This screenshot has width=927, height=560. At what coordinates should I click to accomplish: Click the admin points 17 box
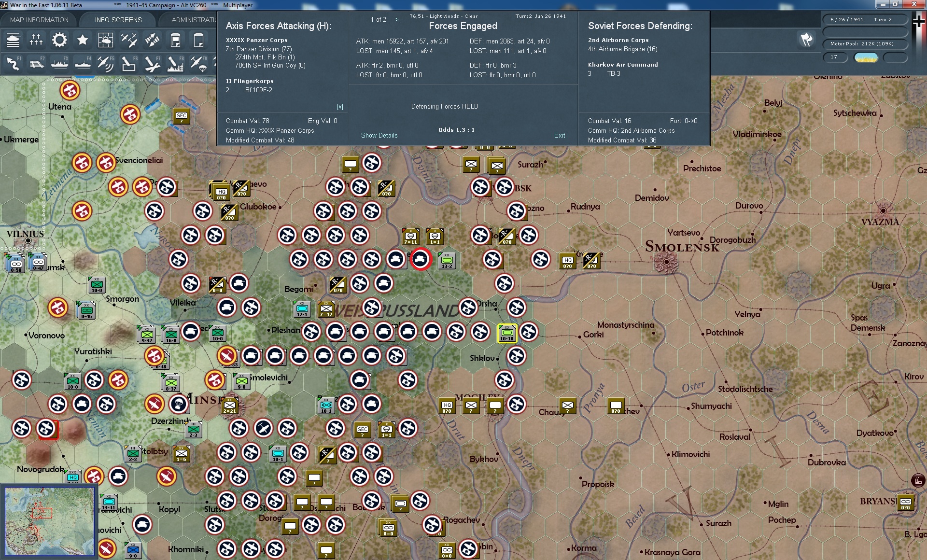[835, 57]
